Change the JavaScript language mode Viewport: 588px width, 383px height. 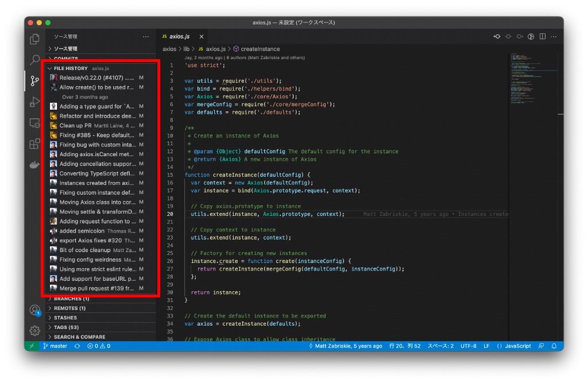[x=513, y=346]
